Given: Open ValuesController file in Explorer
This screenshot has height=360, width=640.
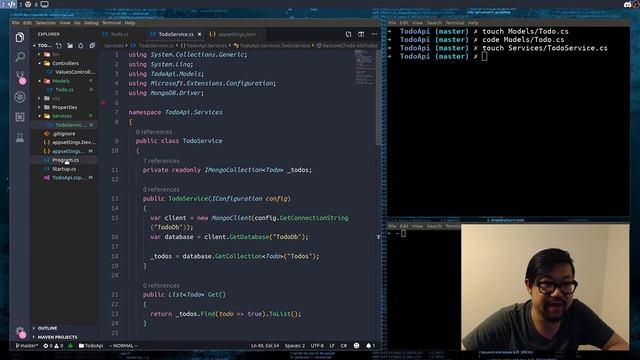Looking at the screenshot, I should pyautogui.click(x=70, y=72).
